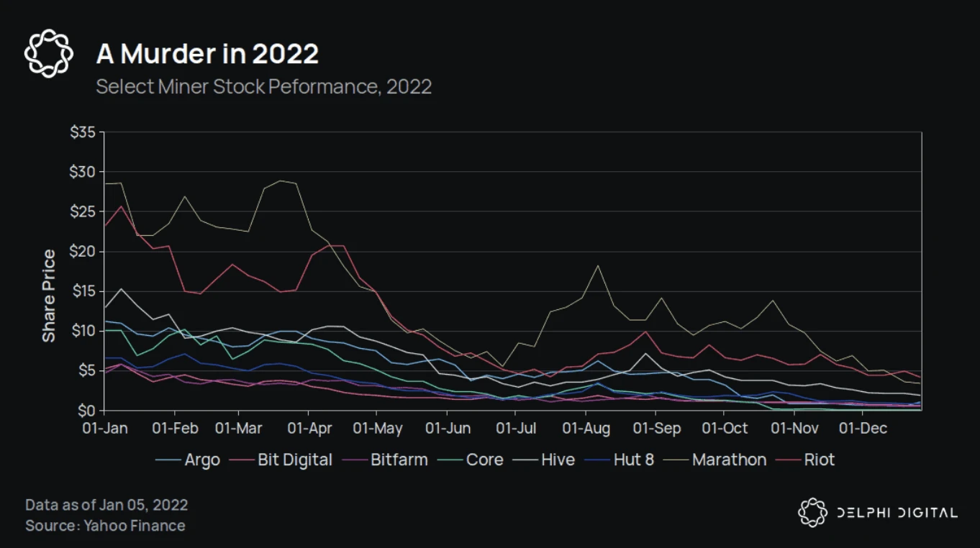The width and height of the screenshot is (980, 548).
Task: Click the 01-Jan x-axis tick label
Action: 105,429
